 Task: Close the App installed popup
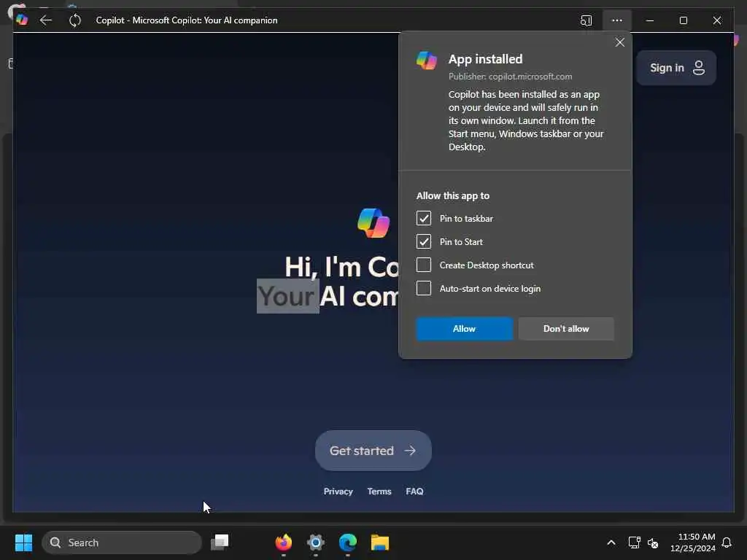click(619, 42)
